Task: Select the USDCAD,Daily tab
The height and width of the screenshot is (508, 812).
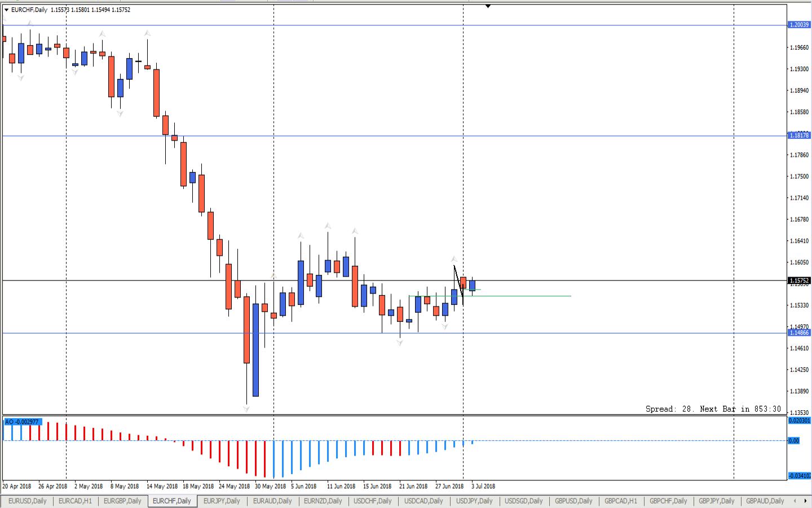Action: pyautogui.click(x=423, y=501)
